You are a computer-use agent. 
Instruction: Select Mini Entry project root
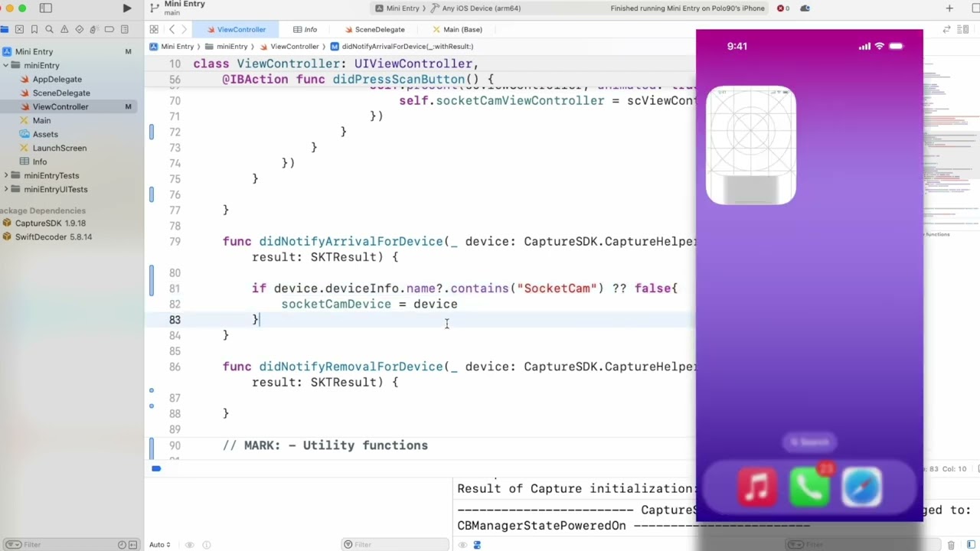click(34, 52)
